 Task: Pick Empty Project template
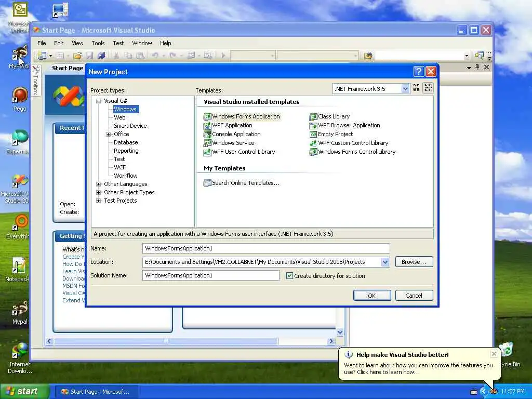pos(331,134)
